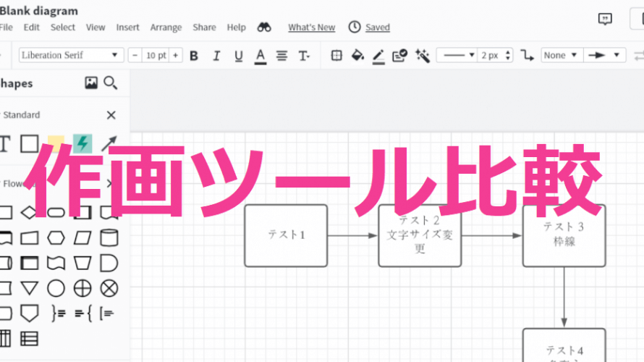Image resolution: width=644 pixels, height=362 pixels.
Task: Open the Share menu
Action: 204,27
